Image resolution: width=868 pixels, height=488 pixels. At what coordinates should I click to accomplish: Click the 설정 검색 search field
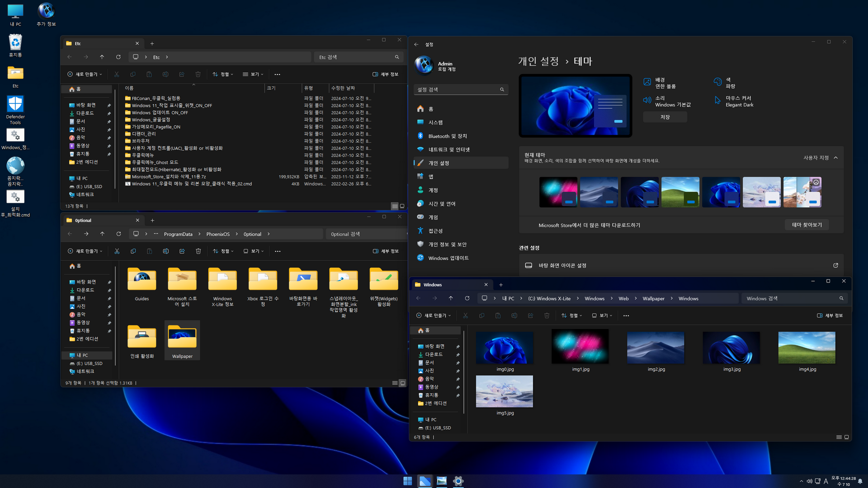[457, 89]
